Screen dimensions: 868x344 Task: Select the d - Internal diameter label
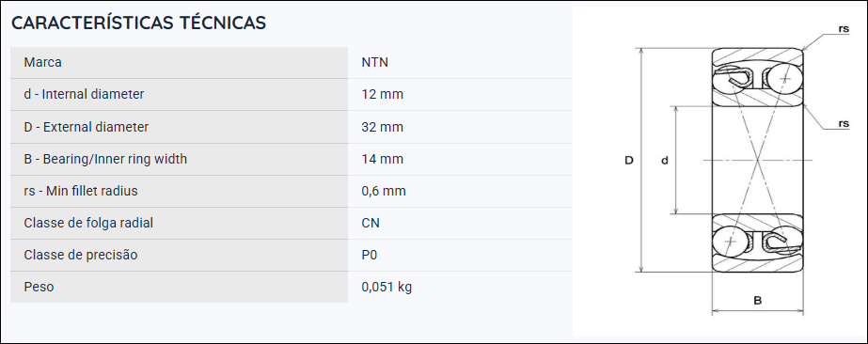pos(84,94)
